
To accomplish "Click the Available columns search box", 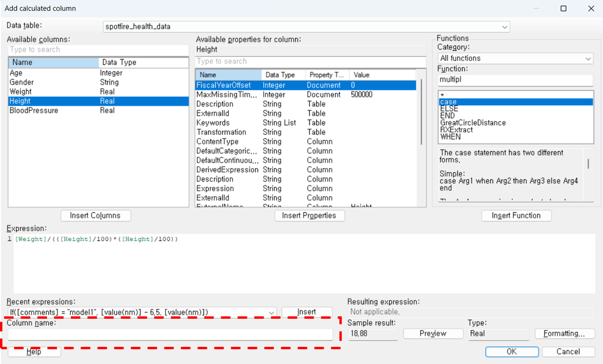I will 99,50.
